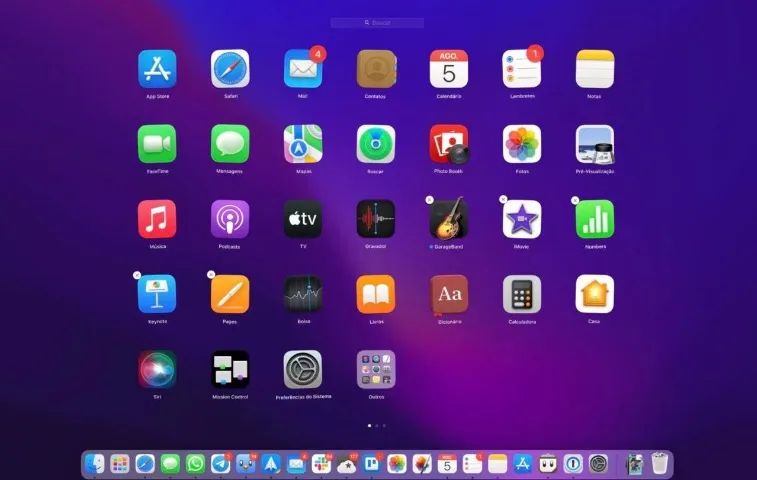Delete Numbers with its X badge
The height and width of the screenshot is (480, 757).
[x=575, y=200]
